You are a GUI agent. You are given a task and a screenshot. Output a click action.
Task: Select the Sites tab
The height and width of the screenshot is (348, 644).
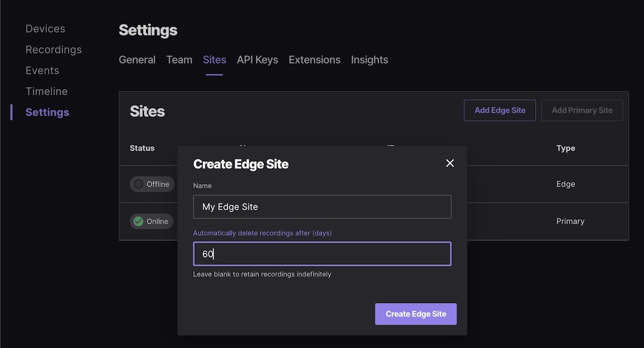214,60
